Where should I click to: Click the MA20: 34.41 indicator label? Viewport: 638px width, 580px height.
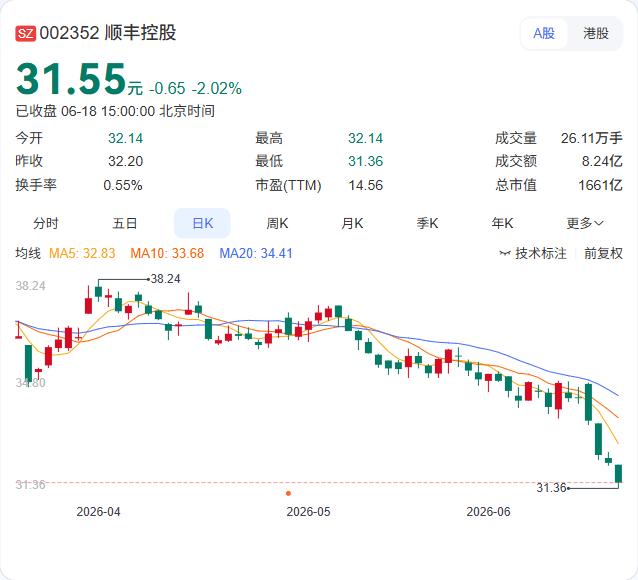click(x=256, y=254)
